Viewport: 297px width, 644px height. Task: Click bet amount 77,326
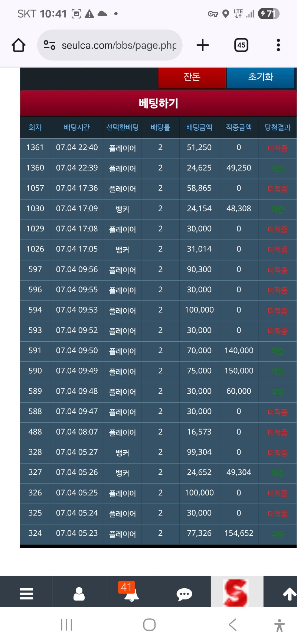point(199,533)
